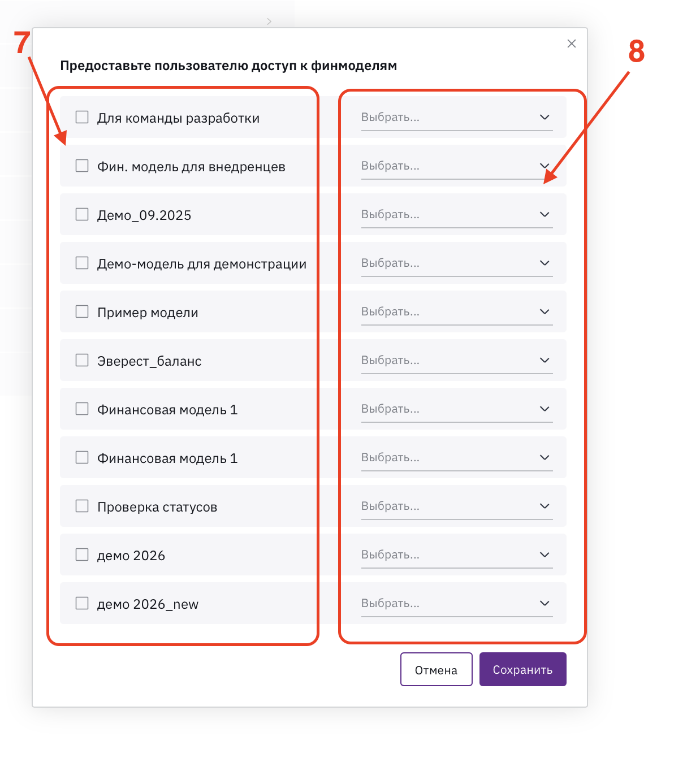Check the "демо 2026" checkbox
The width and height of the screenshot is (700, 771).
point(82,555)
